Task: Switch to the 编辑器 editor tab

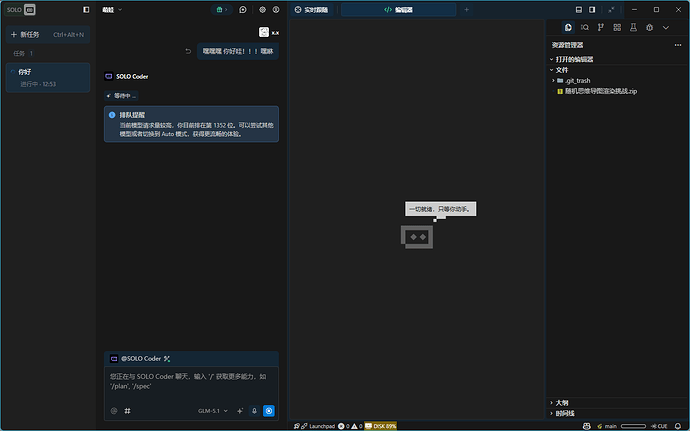Action: (398, 10)
